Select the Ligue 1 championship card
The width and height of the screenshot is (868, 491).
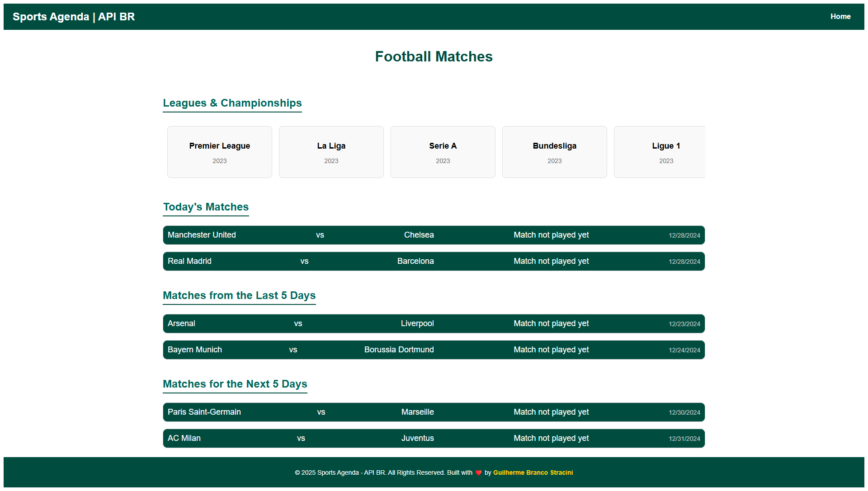(665, 151)
